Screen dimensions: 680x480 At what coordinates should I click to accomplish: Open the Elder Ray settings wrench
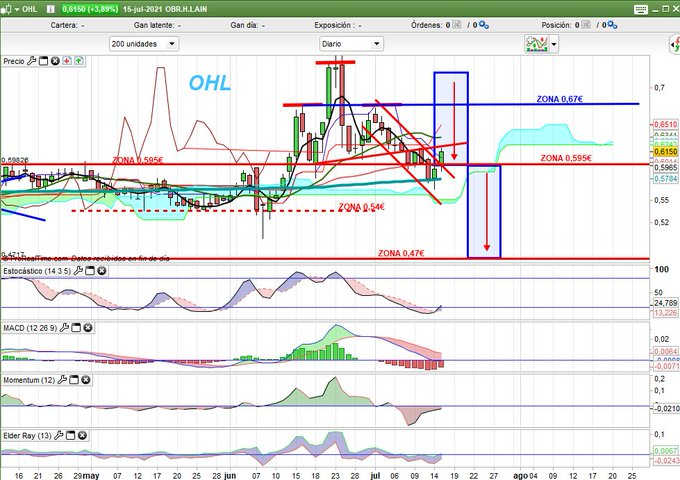pyautogui.click(x=59, y=435)
